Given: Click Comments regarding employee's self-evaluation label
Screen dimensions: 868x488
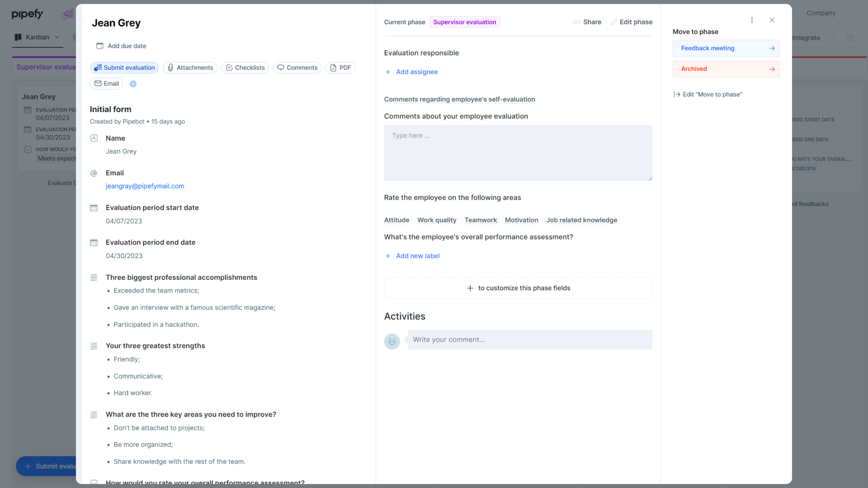Looking at the screenshot, I should tap(459, 99).
